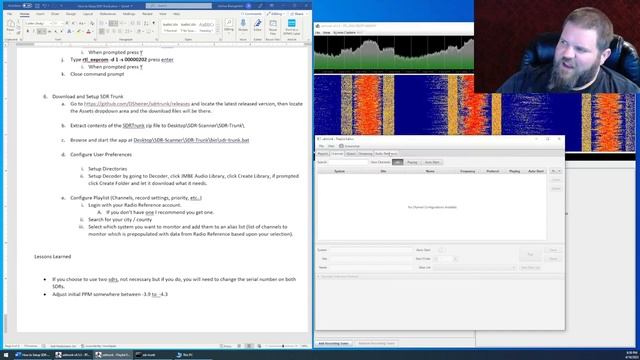Screen dimensions: 640x360
Task: Open File menu in Playlist Editor
Action: (321, 146)
